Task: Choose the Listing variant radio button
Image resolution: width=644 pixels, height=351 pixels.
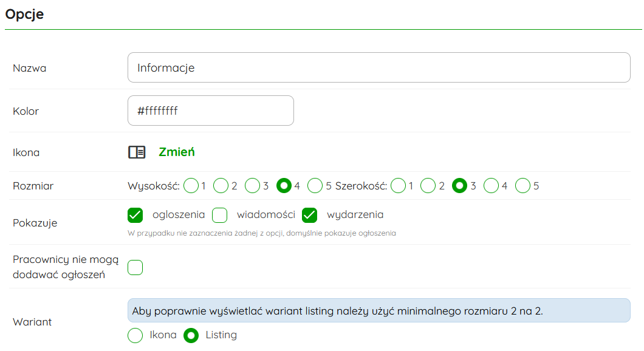Action: click(x=191, y=335)
